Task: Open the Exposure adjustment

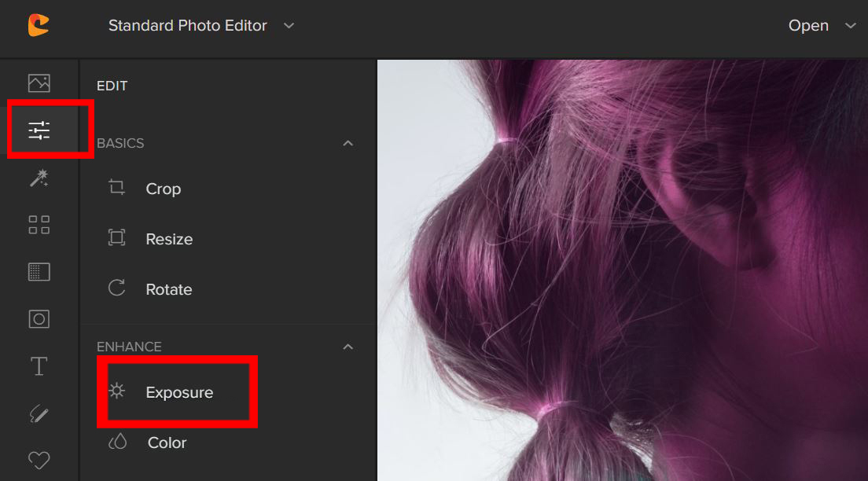Action: (177, 392)
